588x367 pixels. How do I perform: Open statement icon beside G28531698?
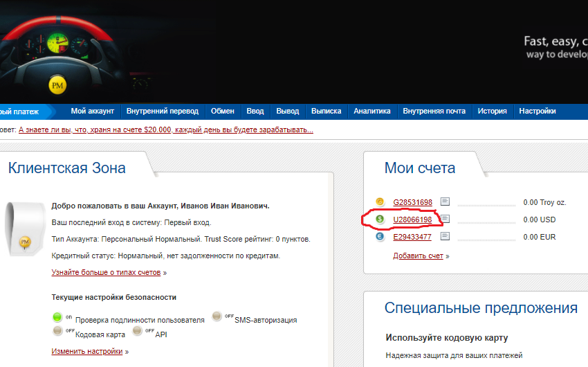[445, 202]
